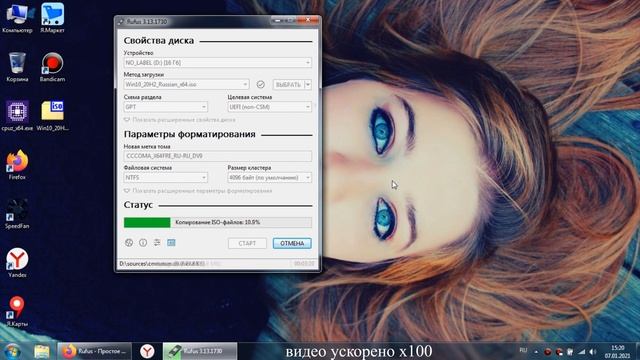640x360 pixels.
Task: Click the Yandex browser taskbar icon
Action: [147, 351]
